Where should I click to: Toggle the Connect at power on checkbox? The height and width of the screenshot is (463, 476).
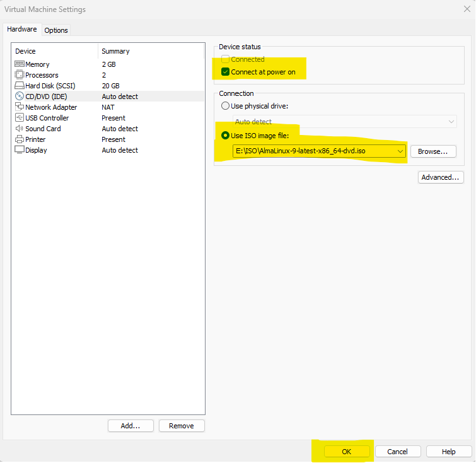tap(226, 72)
